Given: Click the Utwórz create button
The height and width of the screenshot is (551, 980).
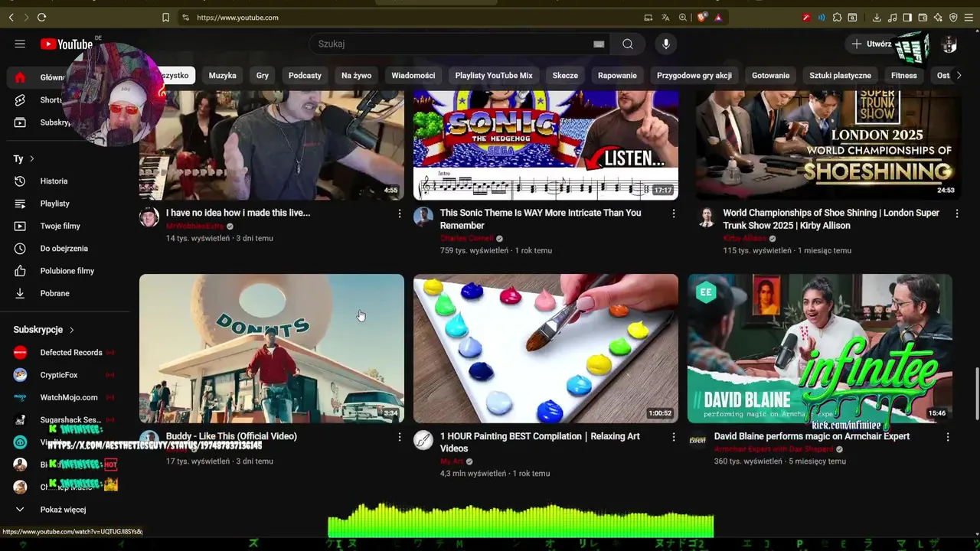Looking at the screenshot, I should pyautogui.click(x=871, y=44).
